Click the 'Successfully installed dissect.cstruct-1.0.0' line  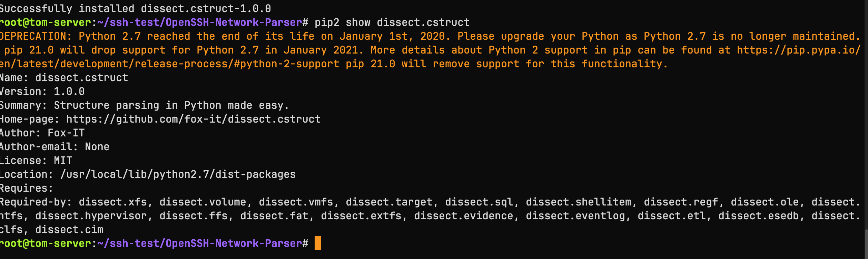pyautogui.click(x=135, y=9)
